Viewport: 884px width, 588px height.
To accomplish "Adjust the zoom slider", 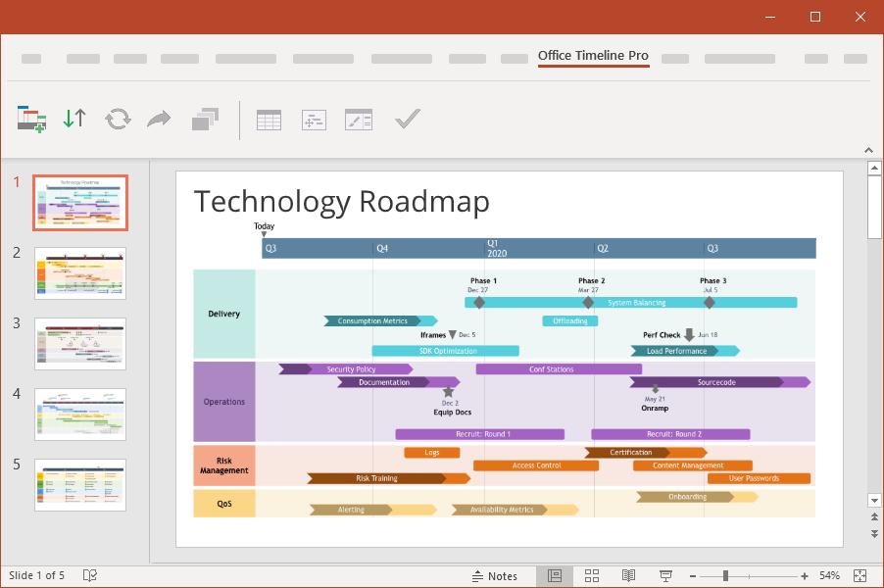I will point(725,575).
